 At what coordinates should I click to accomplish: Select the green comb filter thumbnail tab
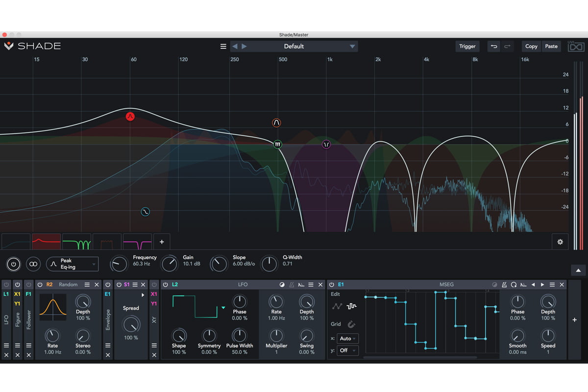[76, 242]
